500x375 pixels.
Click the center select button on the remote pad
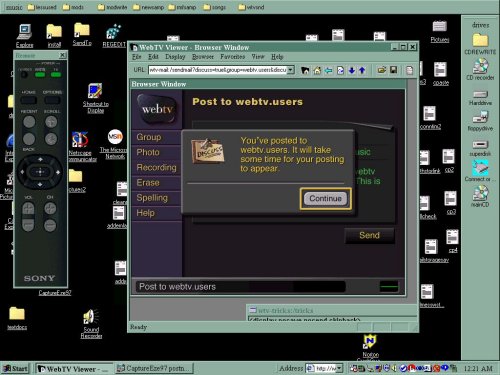pos(40,172)
